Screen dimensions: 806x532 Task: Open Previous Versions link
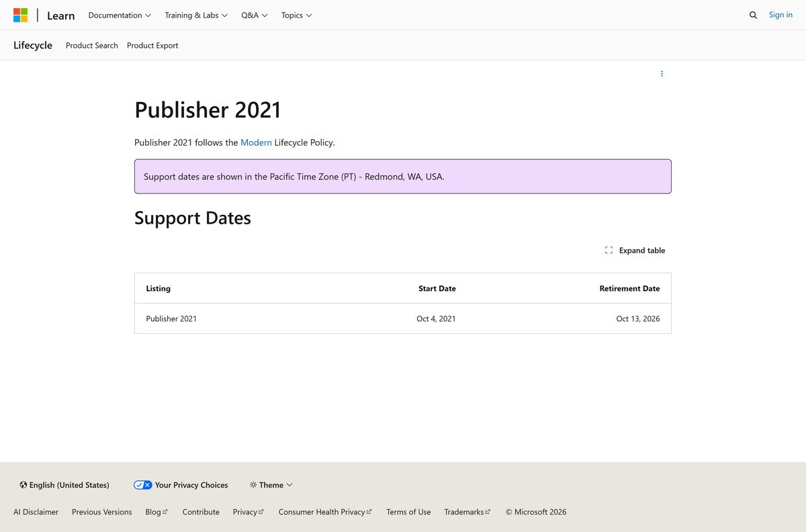point(102,512)
